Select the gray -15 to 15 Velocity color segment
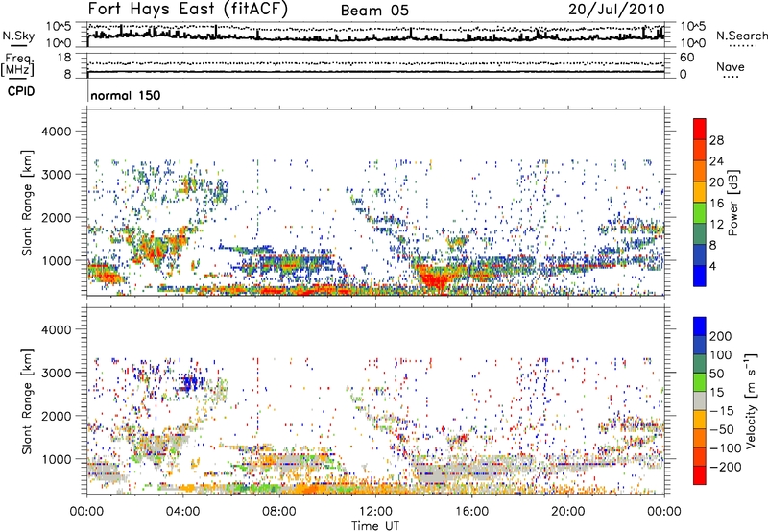 coord(700,400)
